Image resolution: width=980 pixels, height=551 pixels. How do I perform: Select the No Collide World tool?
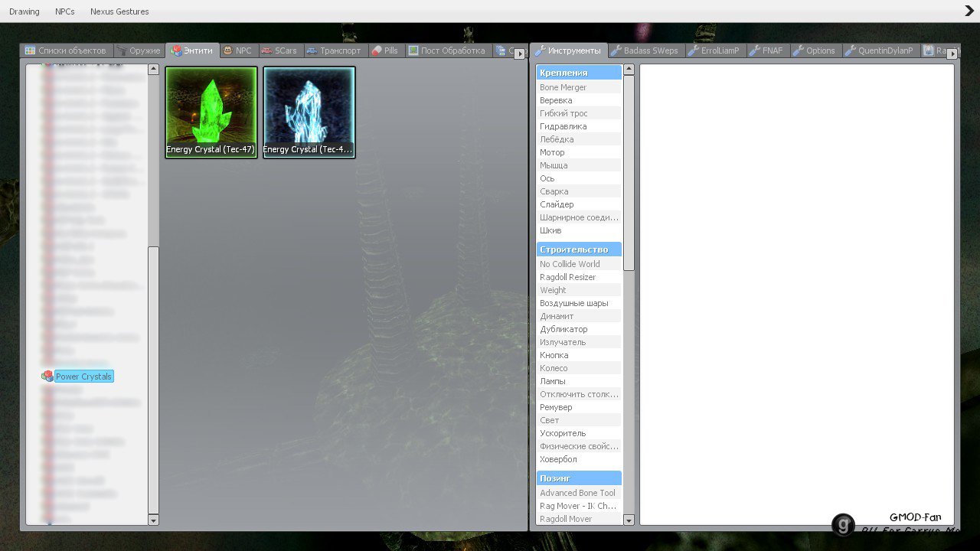[580, 264]
